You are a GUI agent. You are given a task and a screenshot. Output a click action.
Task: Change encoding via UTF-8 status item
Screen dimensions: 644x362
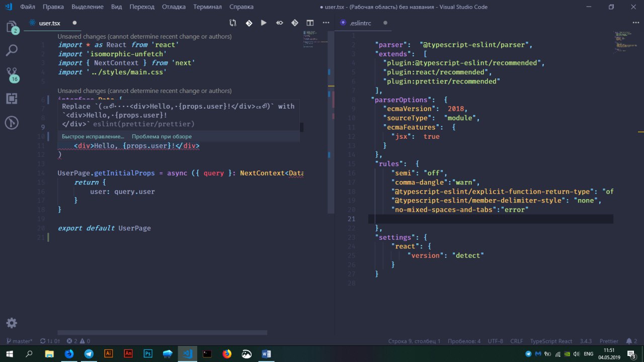[x=496, y=341]
